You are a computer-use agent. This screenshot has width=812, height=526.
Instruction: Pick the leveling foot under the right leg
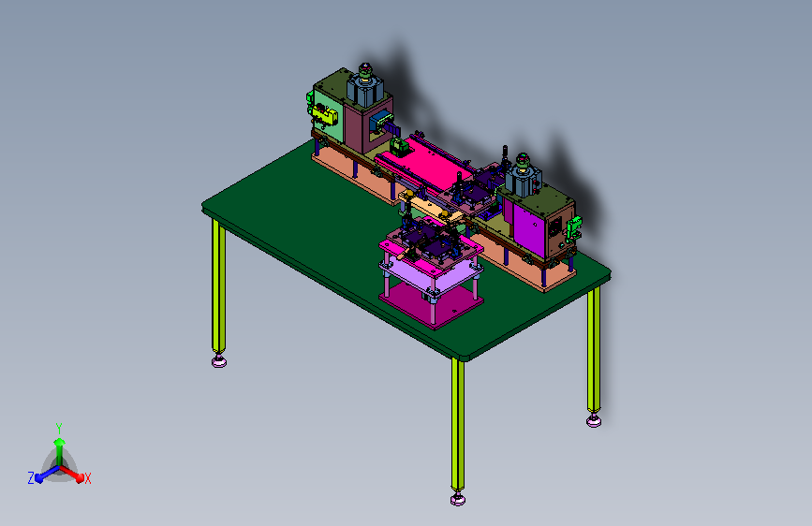(x=594, y=420)
